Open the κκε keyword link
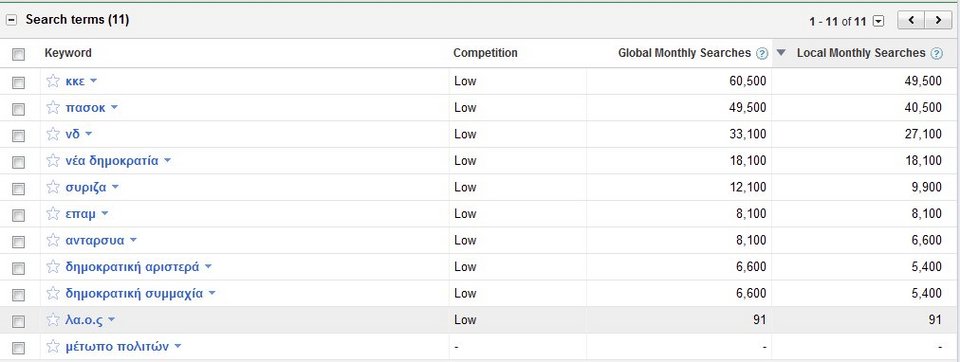Viewport: 960px width, 362px height. tap(75, 81)
